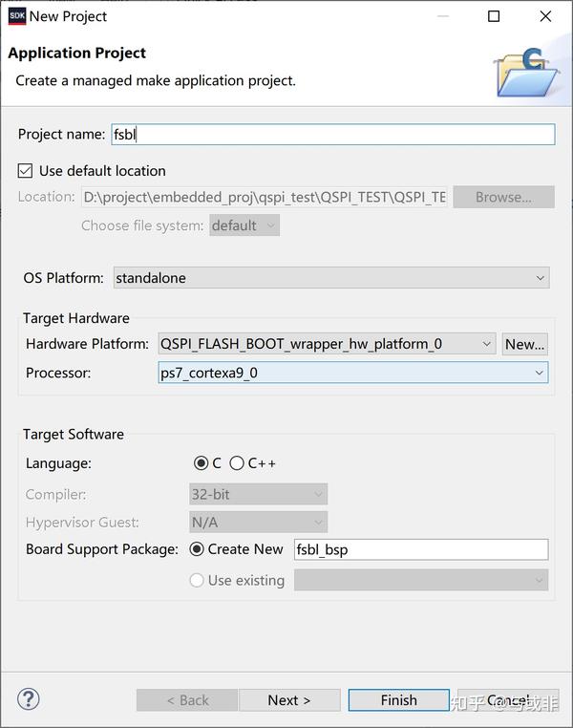This screenshot has height=728, width=573.
Task: Click the disabled Browse... button
Action: (x=504, y=198)
